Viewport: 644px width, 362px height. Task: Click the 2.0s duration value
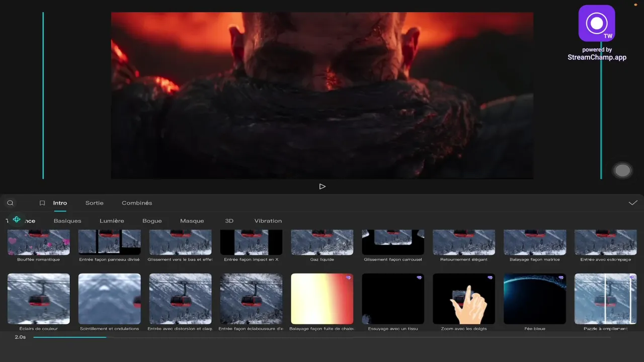tap(20, 337)
